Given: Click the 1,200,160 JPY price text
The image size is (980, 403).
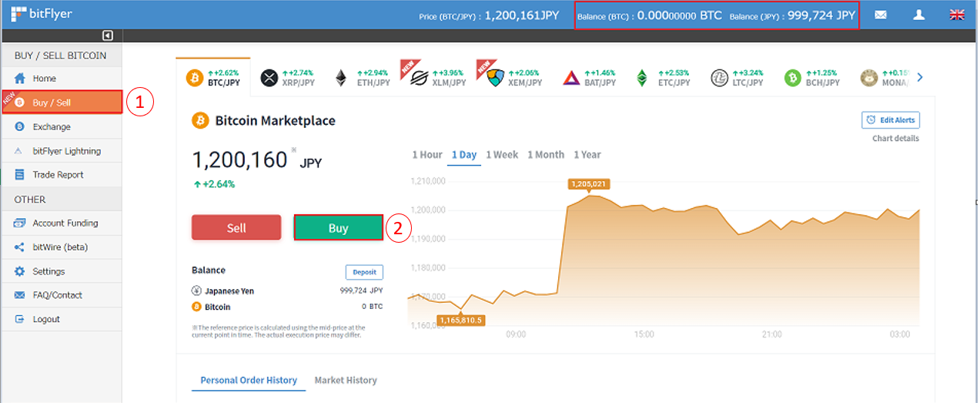Looking at the screenshot, I should (x=257, y=160).
